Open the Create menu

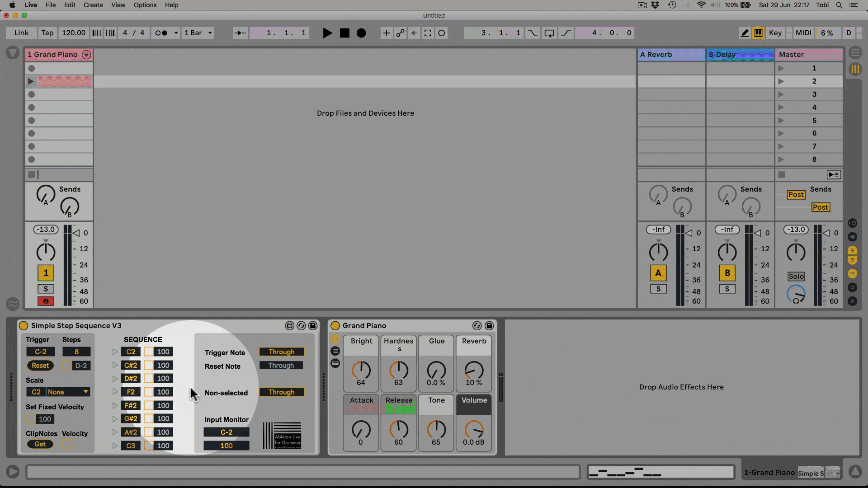coord(93,5)
